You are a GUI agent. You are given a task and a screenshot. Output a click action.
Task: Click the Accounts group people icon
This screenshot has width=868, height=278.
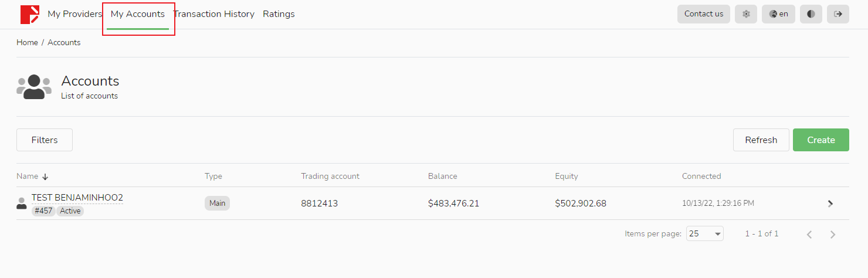34,87
